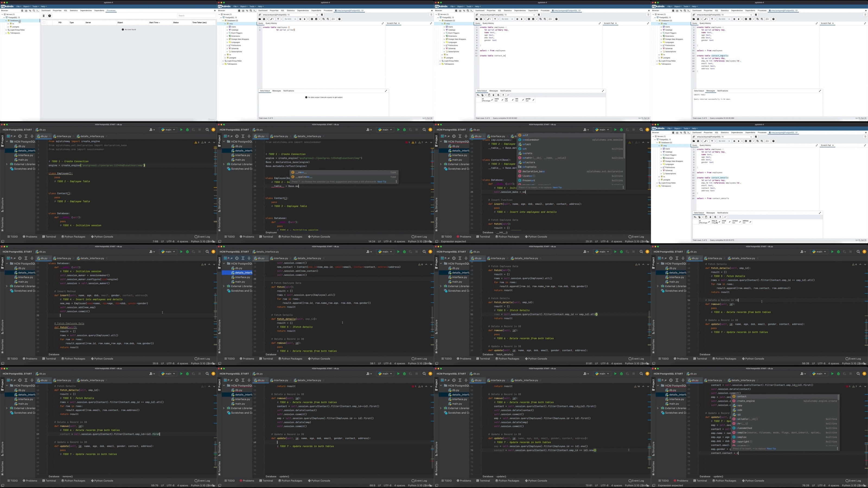Open Notifications tab in pgAdmin Ln 13, Col 24 window
The image size is (868, 488).
(506, 91)
